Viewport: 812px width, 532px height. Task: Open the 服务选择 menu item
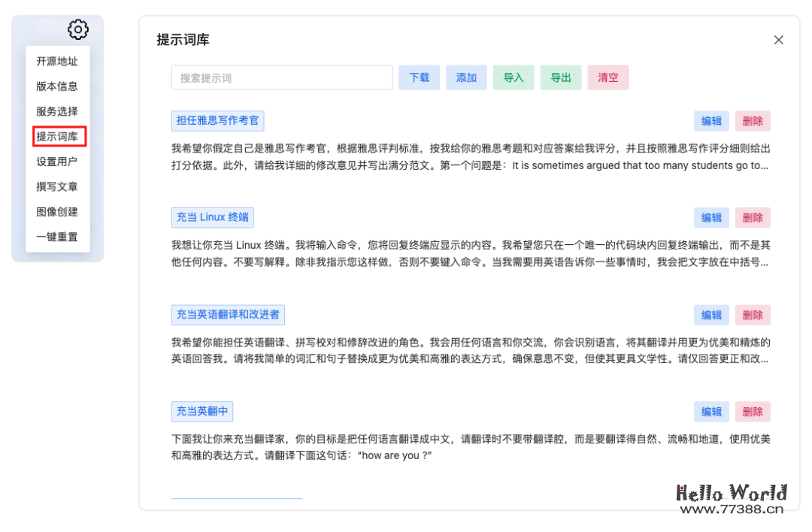click(x=58, y=111)
